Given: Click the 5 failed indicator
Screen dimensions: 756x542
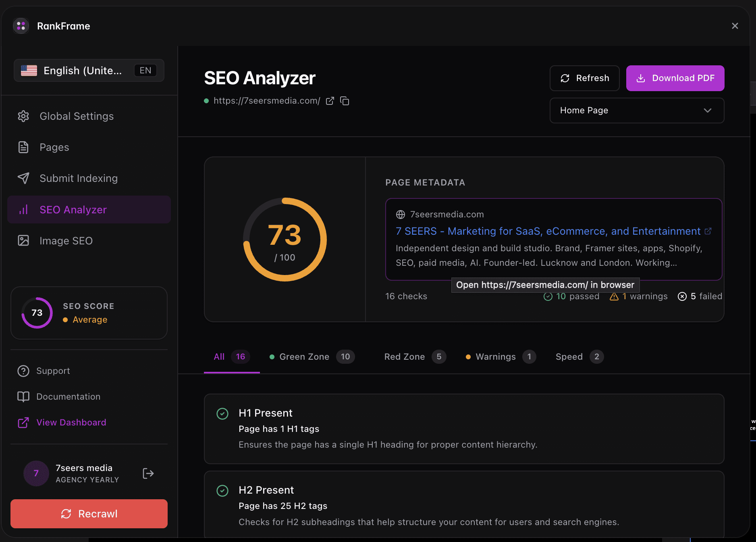Looking at the screenshot, I should (x=700, y=296).
